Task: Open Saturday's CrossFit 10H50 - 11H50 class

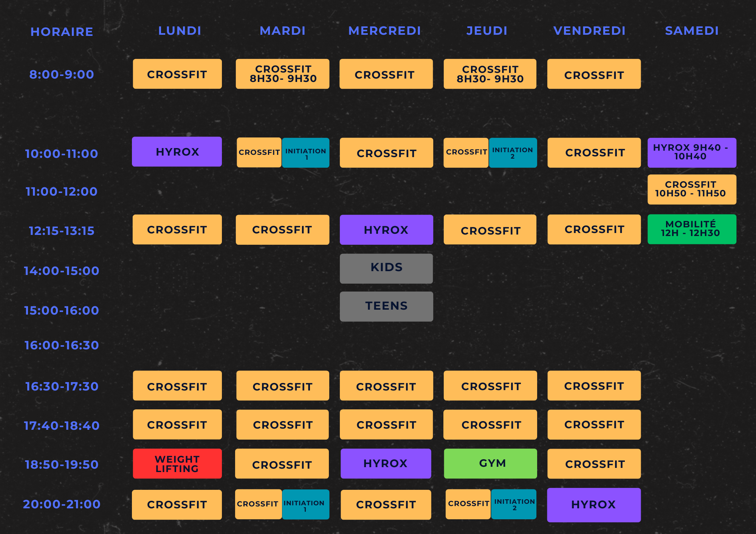Action: click(691, 189)
